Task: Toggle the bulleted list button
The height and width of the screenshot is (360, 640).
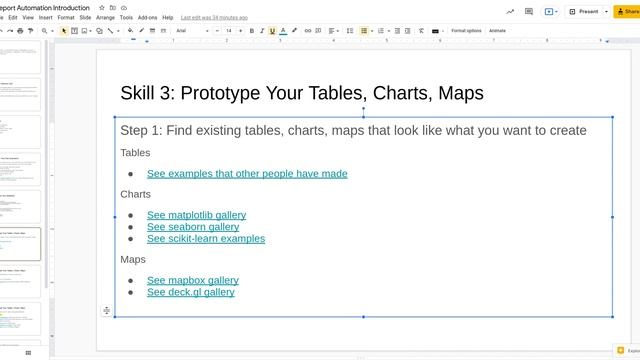Action: pos(364,31)
